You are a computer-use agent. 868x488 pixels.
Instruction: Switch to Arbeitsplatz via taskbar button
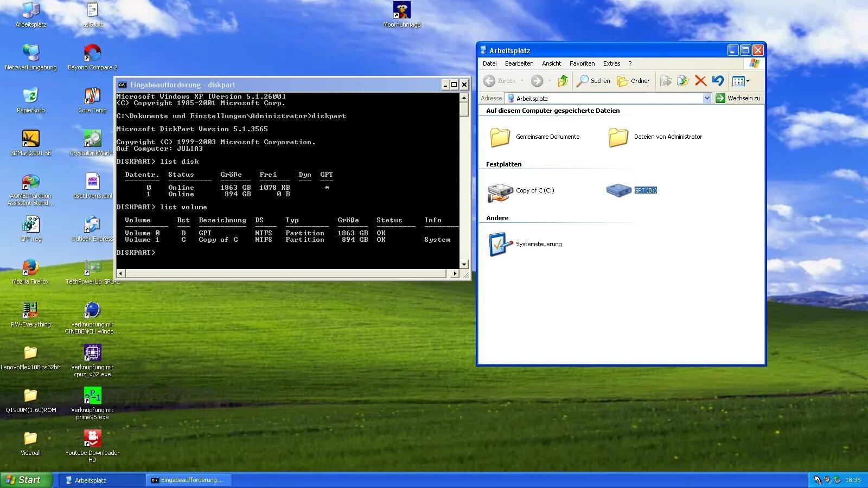click(102, 480)
